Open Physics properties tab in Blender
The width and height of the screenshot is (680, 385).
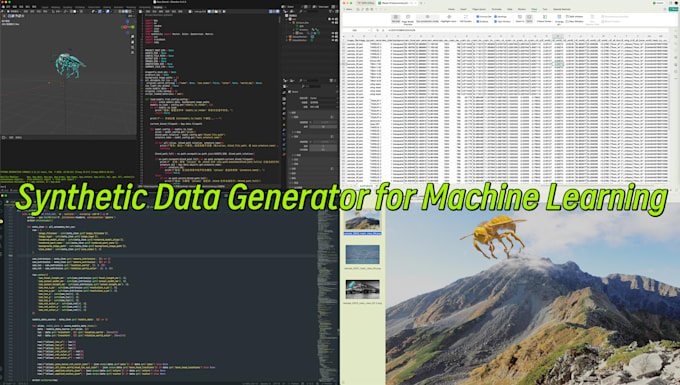point(284,139)
